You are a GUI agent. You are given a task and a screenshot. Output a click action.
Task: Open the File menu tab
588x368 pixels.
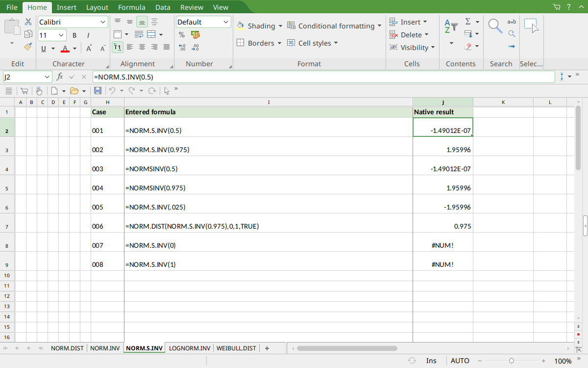pos(12,7)
